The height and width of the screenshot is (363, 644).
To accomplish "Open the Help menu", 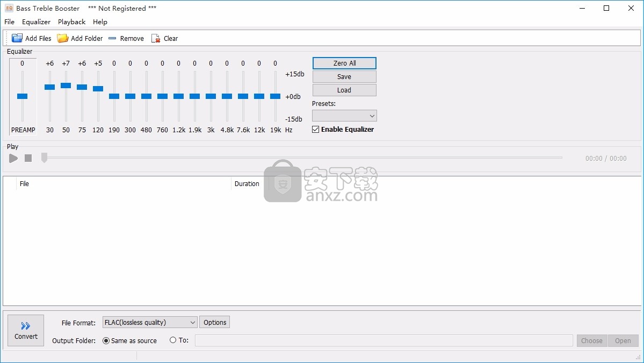I will [x=100, y=22].
